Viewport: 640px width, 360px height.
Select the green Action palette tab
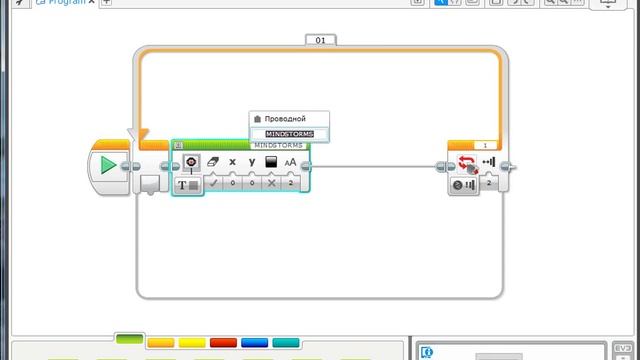(129, 339)
